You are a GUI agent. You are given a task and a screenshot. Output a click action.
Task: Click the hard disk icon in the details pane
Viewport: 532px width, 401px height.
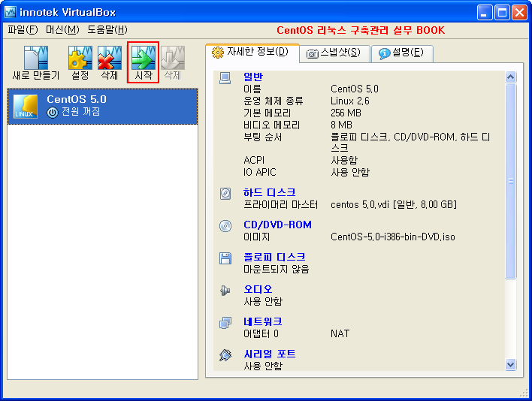coord(225,194)
